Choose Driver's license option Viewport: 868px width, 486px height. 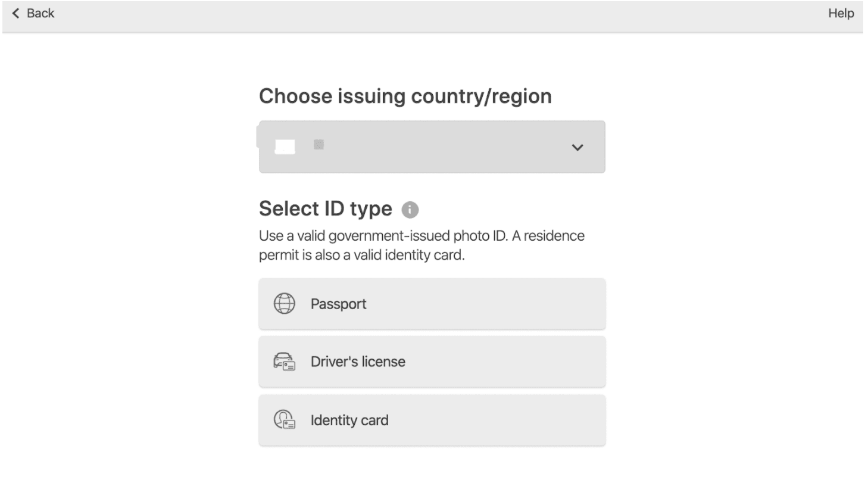pos(432,362)
